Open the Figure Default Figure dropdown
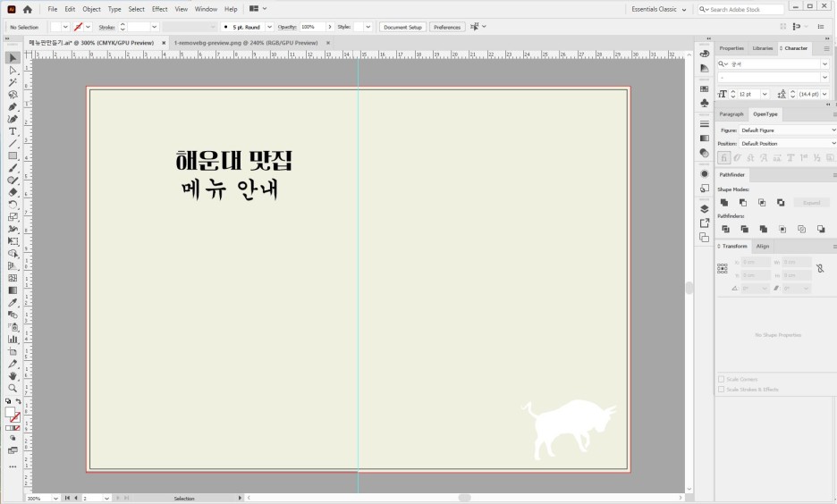837x504 pixels. (787, 130)
